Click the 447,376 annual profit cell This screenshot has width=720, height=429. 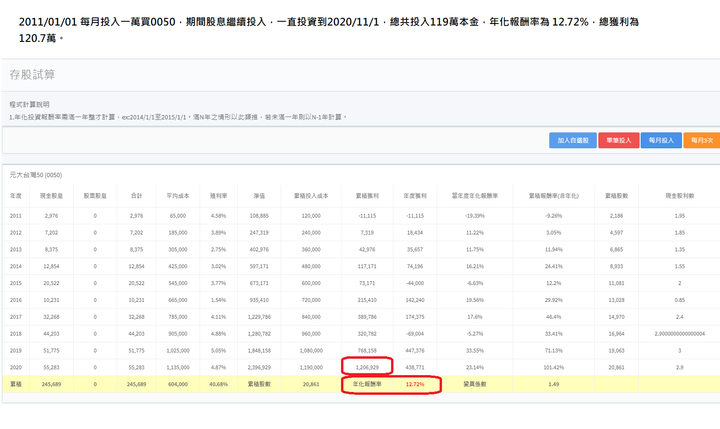[x=415, y=350]
